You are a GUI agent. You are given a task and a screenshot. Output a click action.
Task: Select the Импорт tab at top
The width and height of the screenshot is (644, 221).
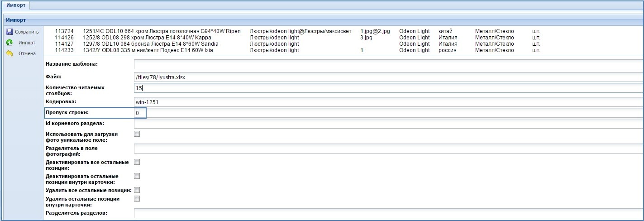tap(15, 5)
